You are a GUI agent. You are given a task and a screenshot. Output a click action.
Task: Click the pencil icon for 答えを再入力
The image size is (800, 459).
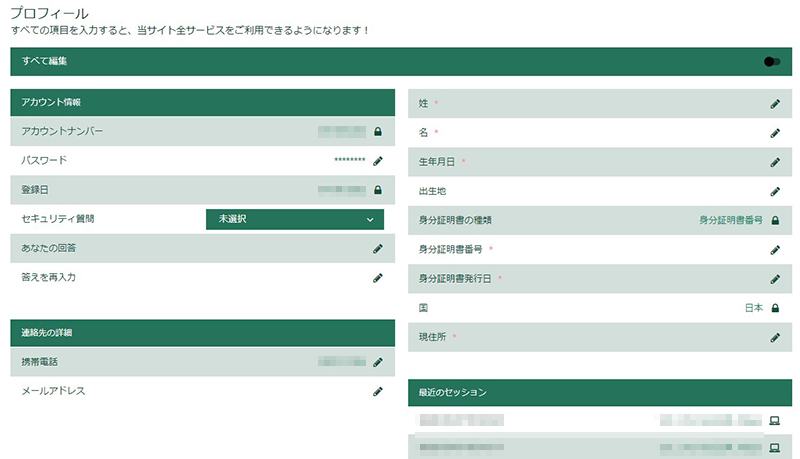coord(378,278)
